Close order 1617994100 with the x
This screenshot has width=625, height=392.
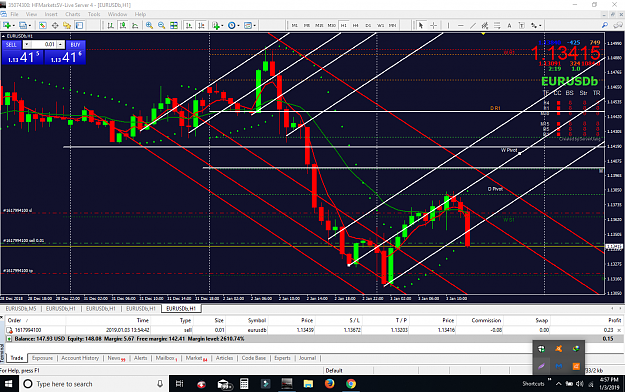click(x=619, y=330)
